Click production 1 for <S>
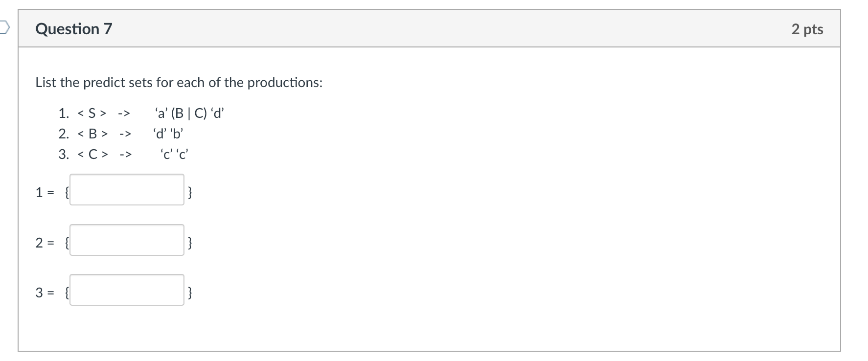 click(x=141, y=113)
